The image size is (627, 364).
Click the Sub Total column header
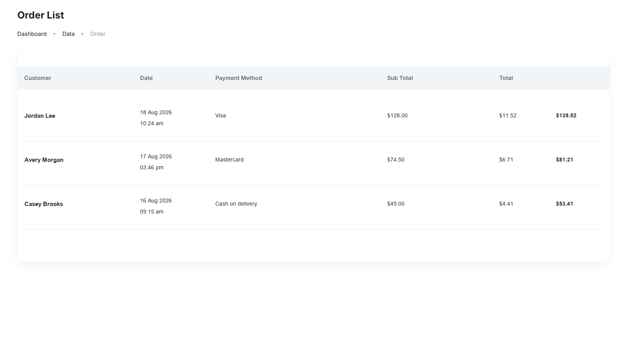click(400, 78)
